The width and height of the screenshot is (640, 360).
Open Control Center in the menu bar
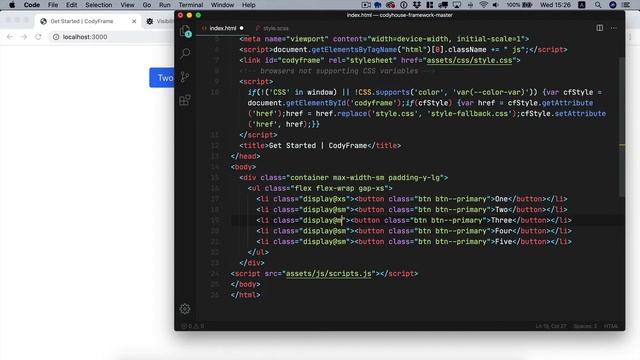pos(626,5)
